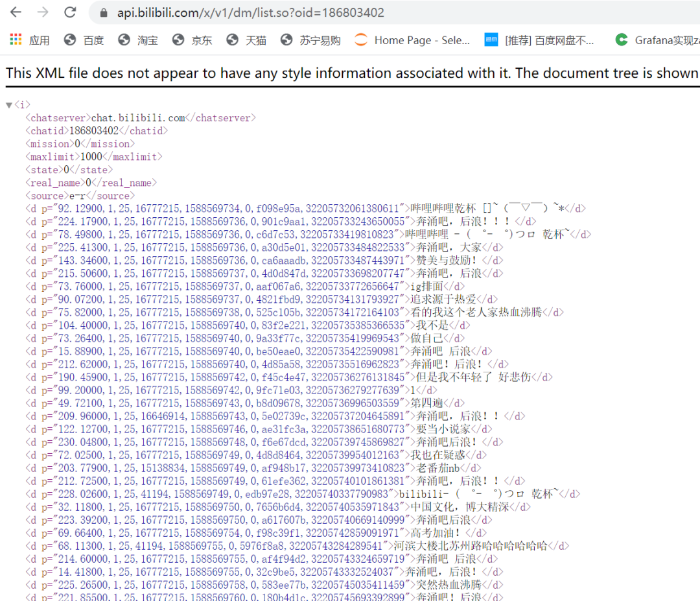Click the line with user hash c6d7c53
This screenshot has height=601, width=700.
309,235
